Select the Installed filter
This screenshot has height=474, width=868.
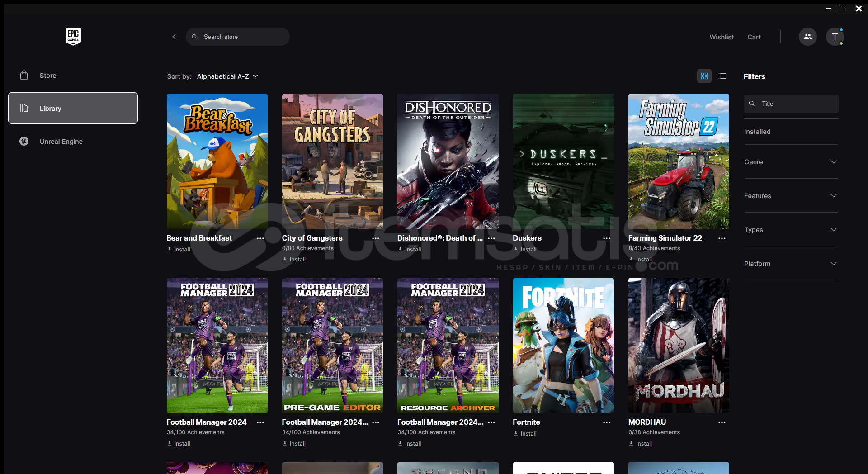(757, 132)
